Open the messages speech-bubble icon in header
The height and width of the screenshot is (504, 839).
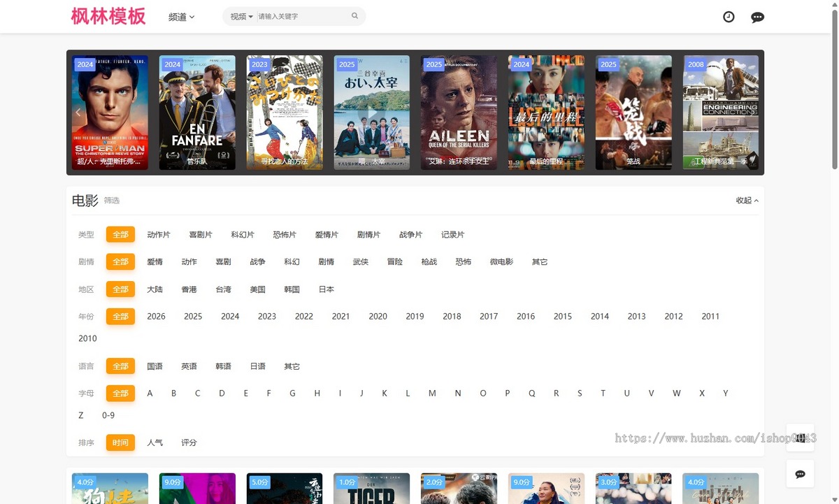(x=757, y=17)
